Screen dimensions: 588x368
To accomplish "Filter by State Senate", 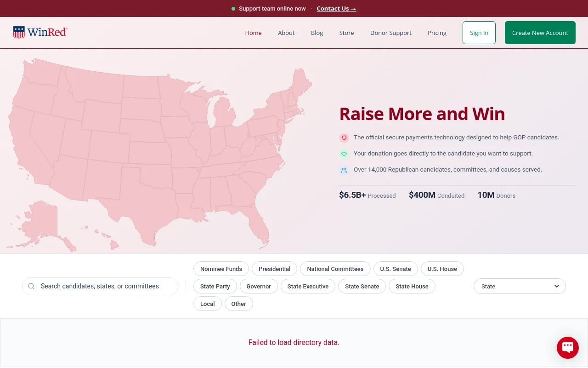I will click(362, 286).
